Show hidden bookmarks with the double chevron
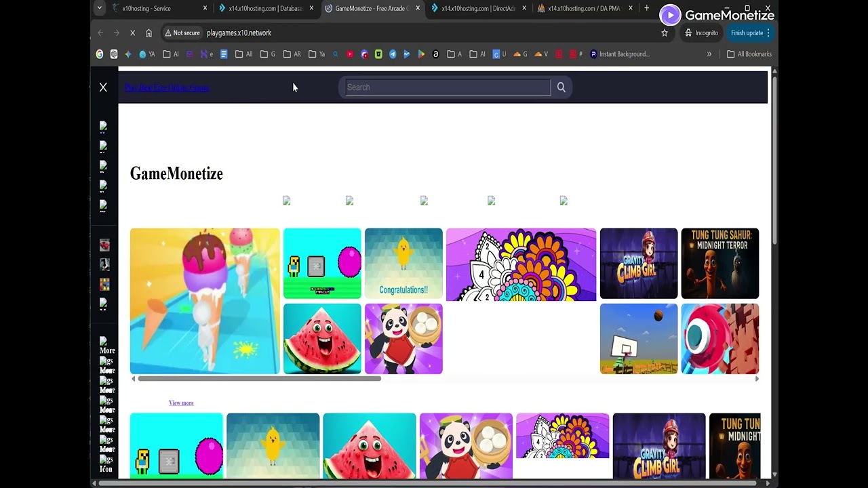The height and width of the screenshot is (488, 868). 709,54
